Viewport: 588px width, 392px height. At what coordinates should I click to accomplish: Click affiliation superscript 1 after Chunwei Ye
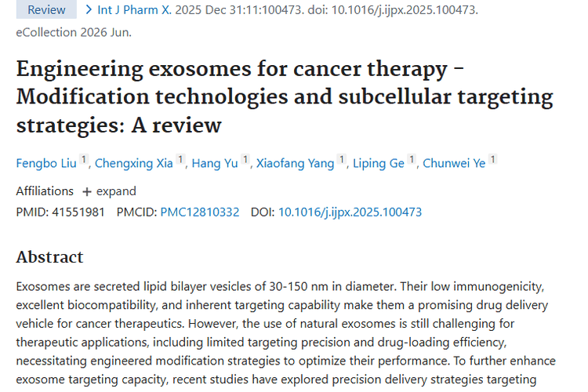click(x=493, y=160)
